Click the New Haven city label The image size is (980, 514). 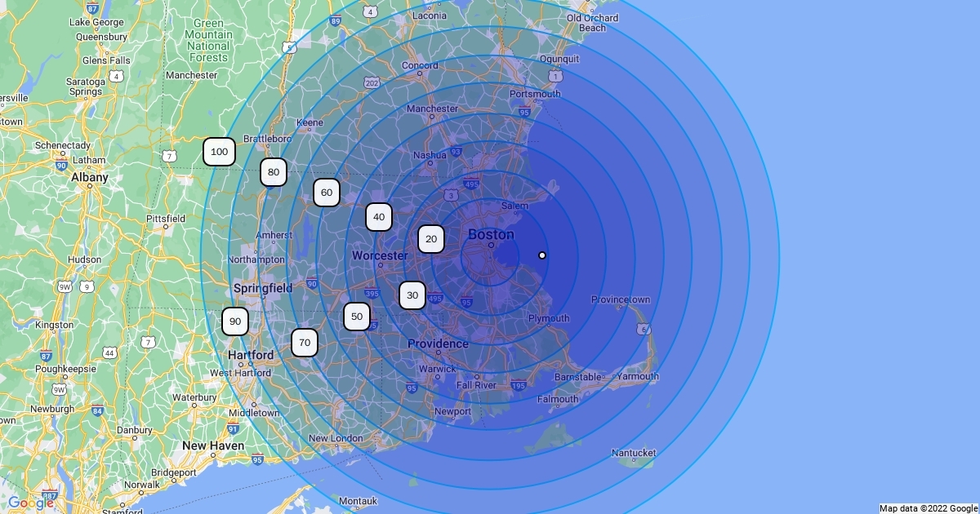pos(212,445)
